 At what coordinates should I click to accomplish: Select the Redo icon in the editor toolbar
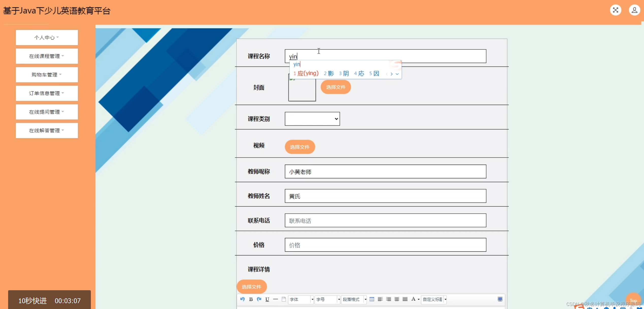pyautogui.click(x=259, y=299)
